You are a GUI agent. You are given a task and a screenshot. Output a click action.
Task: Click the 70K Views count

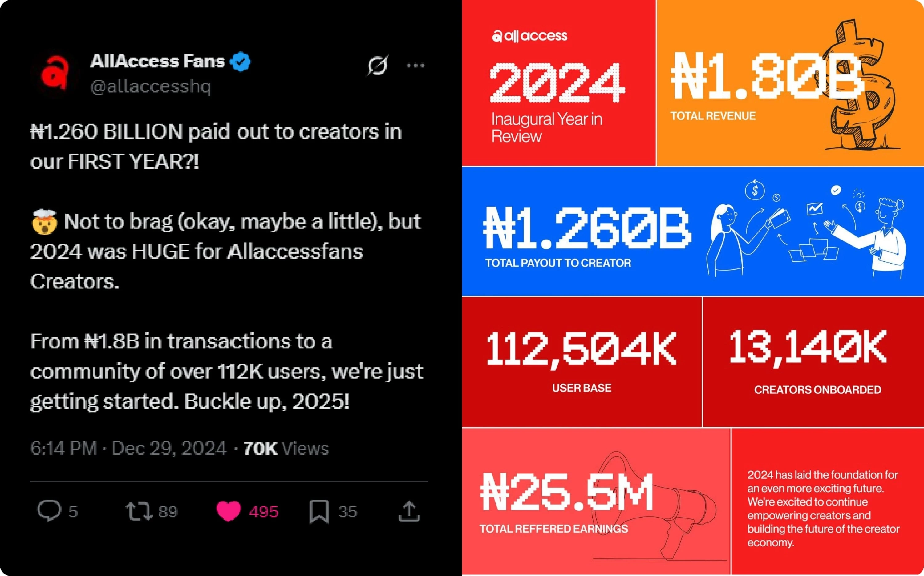[x=286, y=448]
